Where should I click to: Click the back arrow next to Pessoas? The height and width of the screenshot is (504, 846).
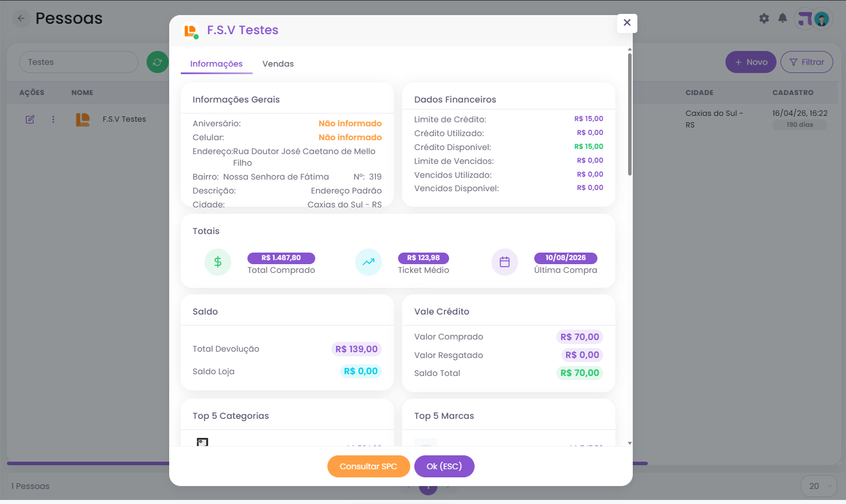21,19
